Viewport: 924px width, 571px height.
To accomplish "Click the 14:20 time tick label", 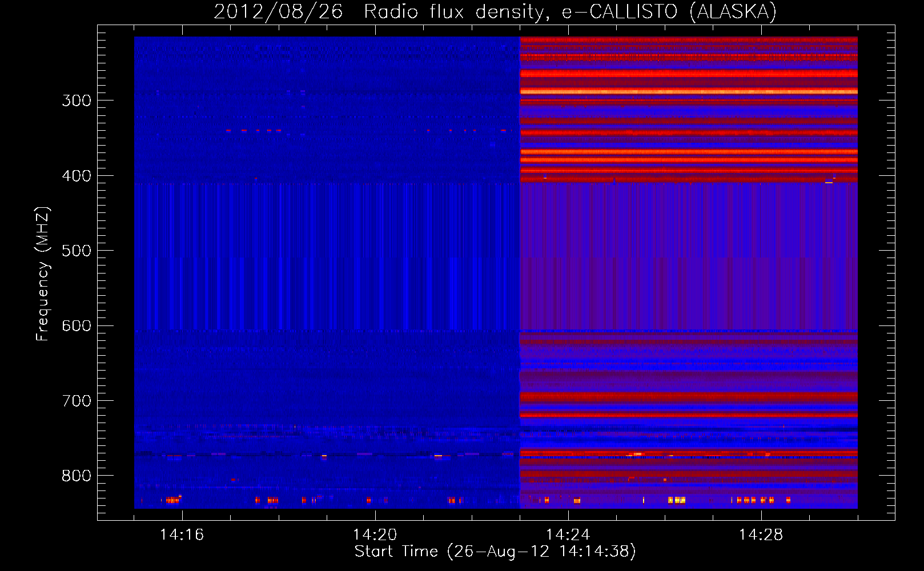I will [375, 534].
